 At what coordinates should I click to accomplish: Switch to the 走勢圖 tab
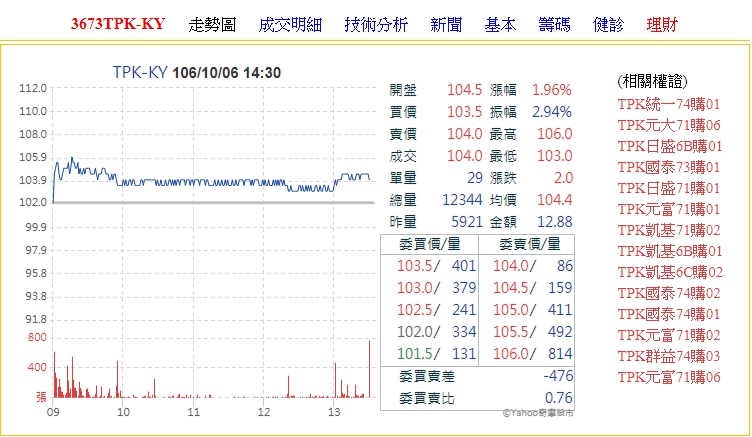click(212, 24)
